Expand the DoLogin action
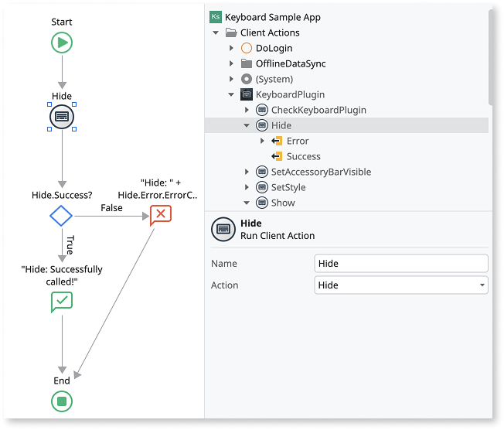The width and height of the screenshot is (504, 430). pyautogui.click(x=231, y=48)
